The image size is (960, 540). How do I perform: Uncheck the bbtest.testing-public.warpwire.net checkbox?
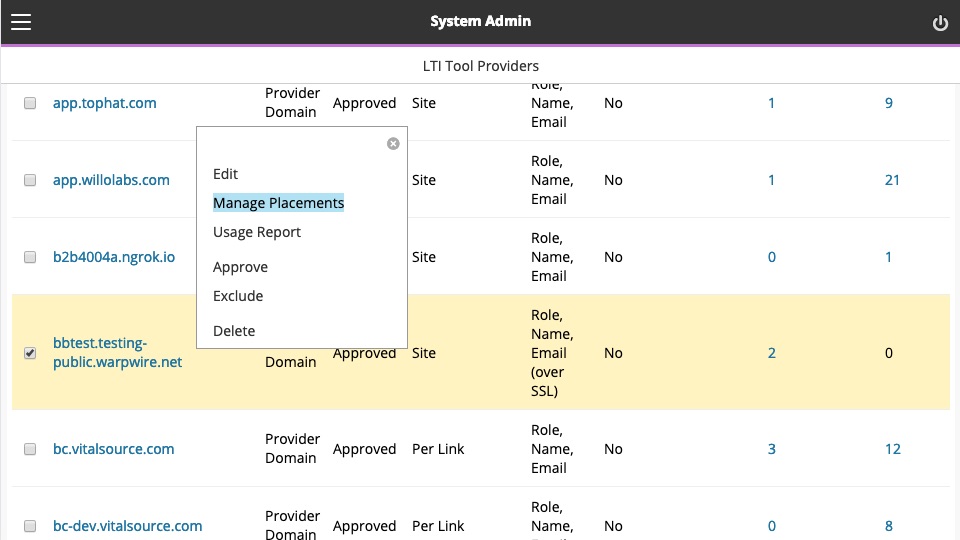(30, 353)
